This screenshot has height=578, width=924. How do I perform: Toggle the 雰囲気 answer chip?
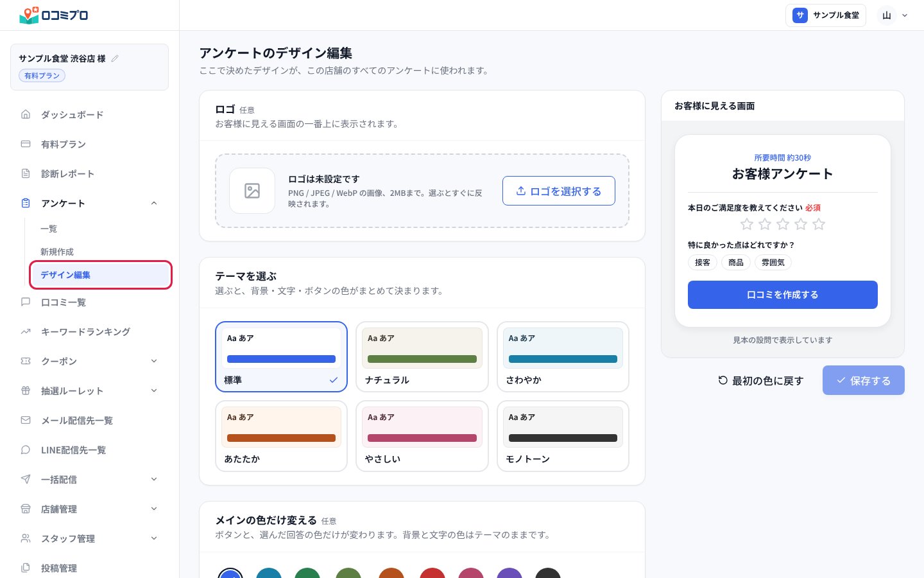[x=773, y=262]
